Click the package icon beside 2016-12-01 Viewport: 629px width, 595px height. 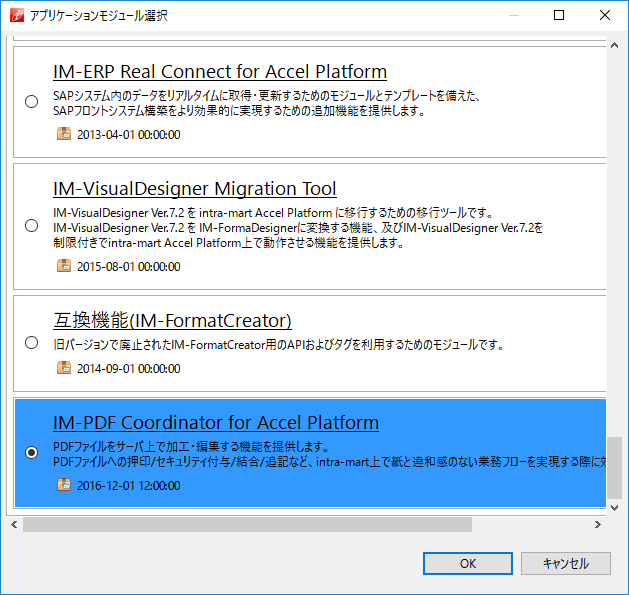coord(64,485)
